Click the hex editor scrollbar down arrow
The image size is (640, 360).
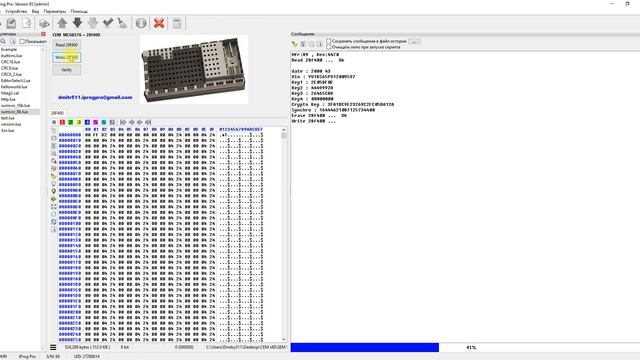tap(284, 339)
